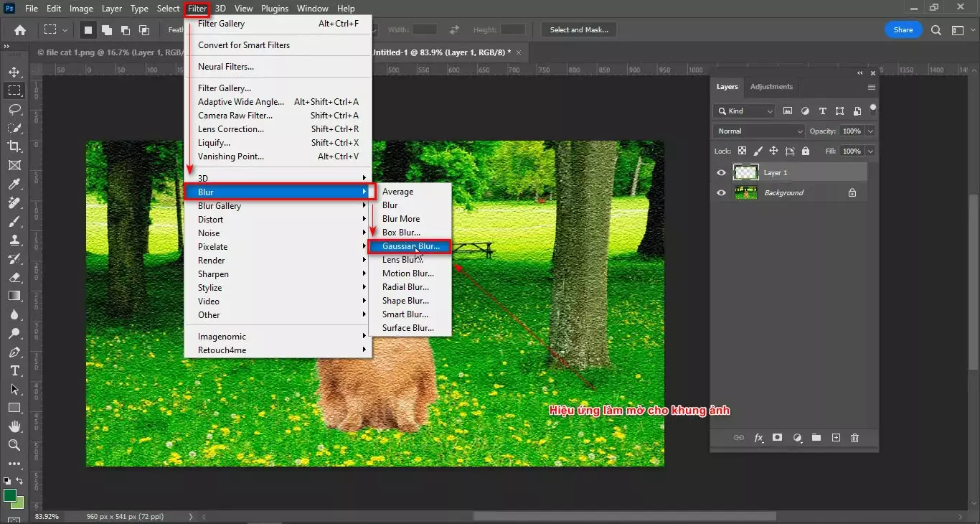Activate the Horizontal Type tool
The width and height of the screenshot is (980, 524).
(x=14, y=371)
